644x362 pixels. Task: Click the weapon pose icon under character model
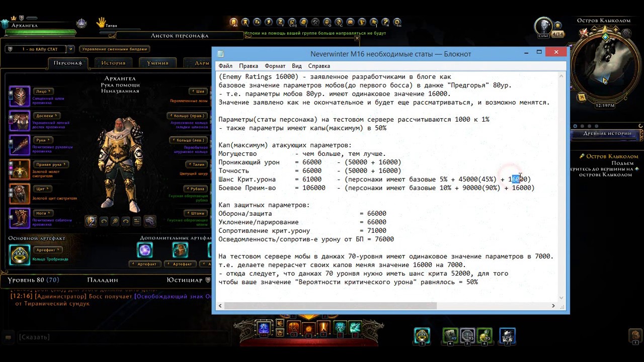(x=91, y=221)
